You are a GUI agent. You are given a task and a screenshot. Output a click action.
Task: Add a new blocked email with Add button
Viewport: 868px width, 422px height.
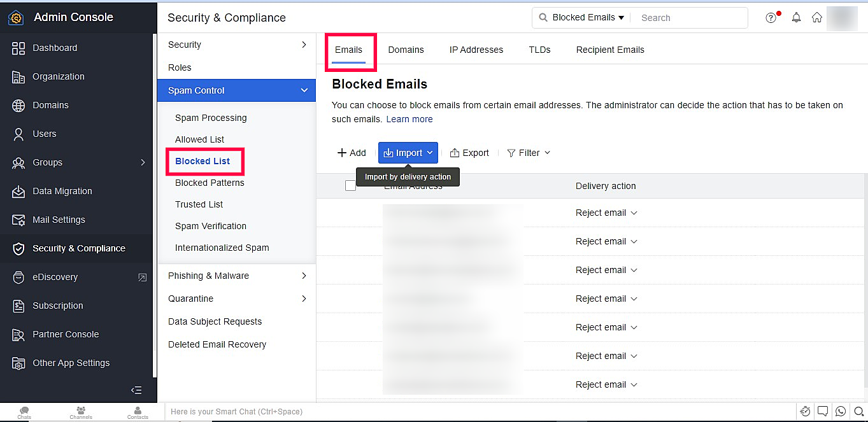click(x=352, y=153)
